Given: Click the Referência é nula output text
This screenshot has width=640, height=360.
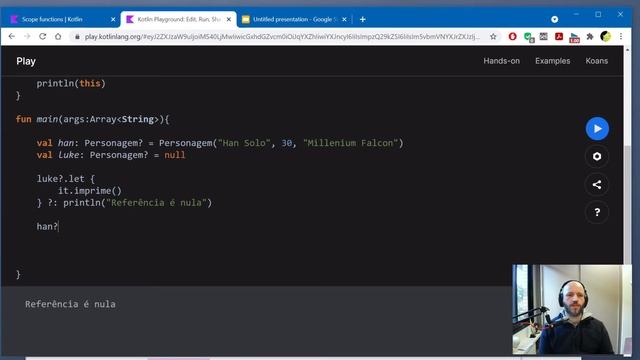Looking at the screenshot, I should click(x=70, y=304).
